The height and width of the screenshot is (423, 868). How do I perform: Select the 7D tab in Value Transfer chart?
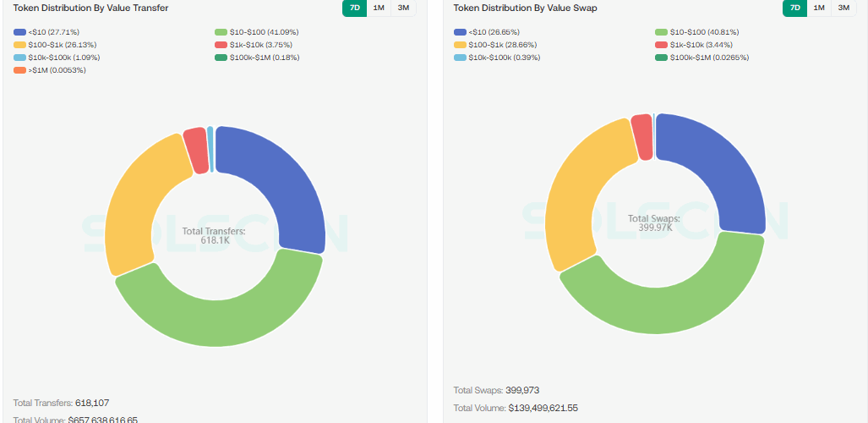coord(355,8)
